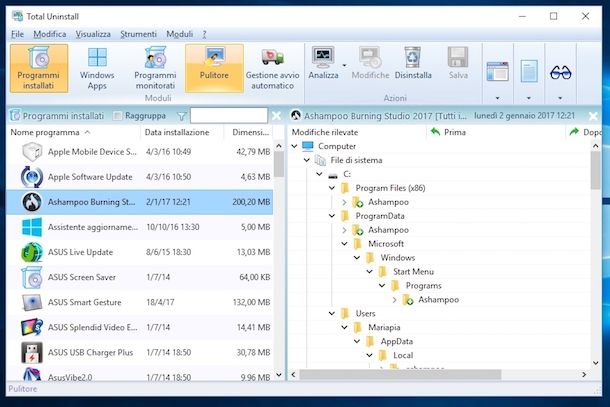Collapse the Computer tree node

click(x=294, y=146)
